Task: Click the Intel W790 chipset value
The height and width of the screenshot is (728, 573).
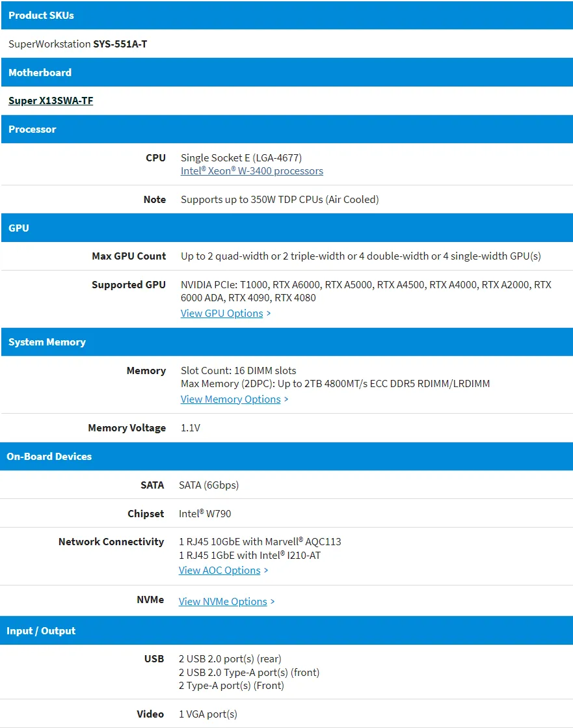Action: [x=205, y=513]
